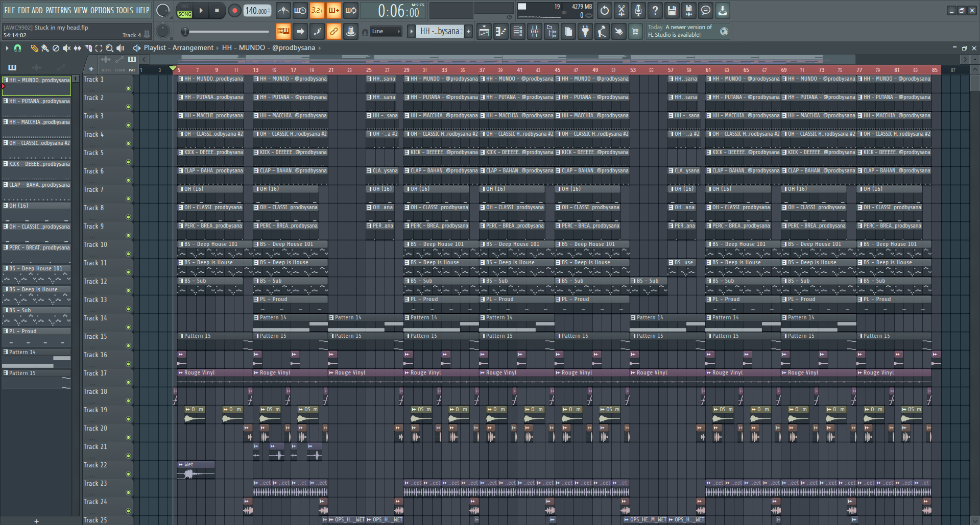This screenshot has height=525, width=980.
Task: Open the VIEW menu
Action: pos(81,10)
